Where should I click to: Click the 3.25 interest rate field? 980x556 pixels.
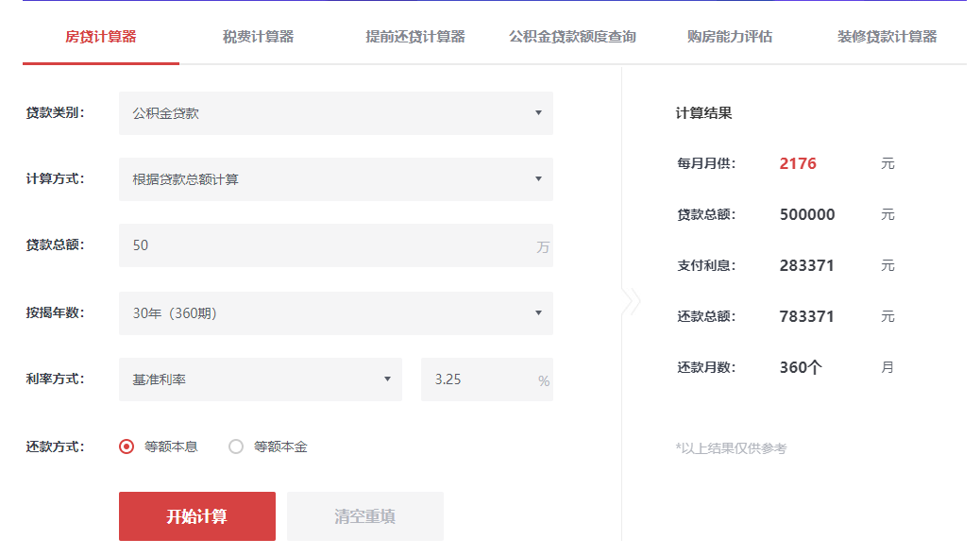pyautogui.click(x=477, y=379)
